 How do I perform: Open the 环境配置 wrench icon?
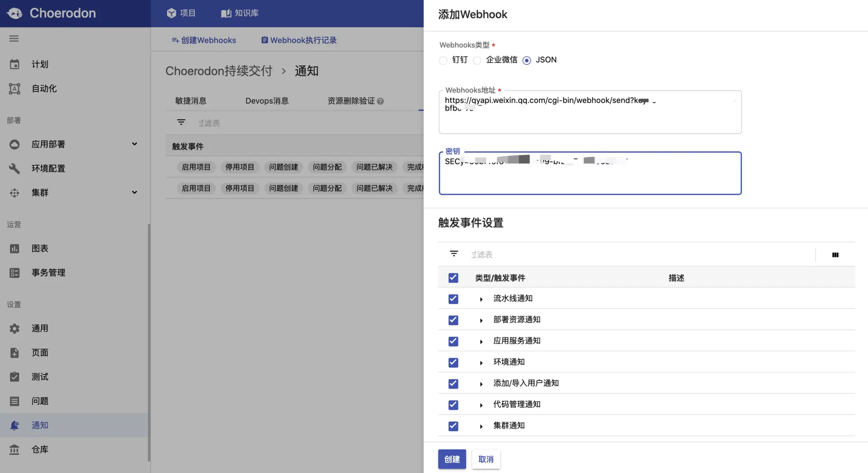tap(14, 168)
